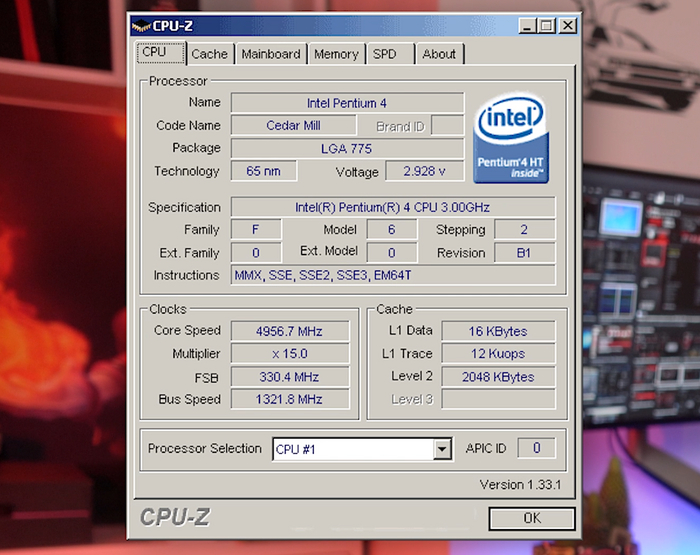Click the Model value '6'

coord(392,230)
